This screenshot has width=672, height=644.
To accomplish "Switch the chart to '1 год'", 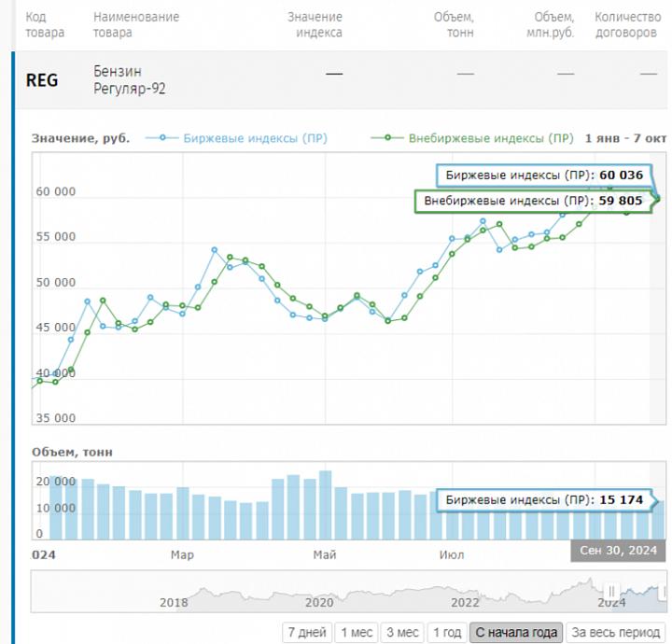I will click(446, 633).
